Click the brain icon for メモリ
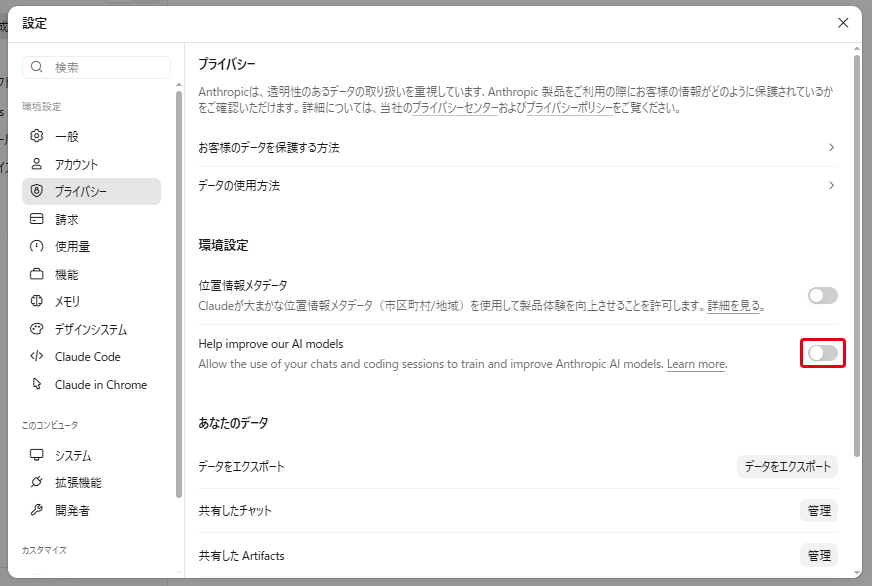This screenshot has height=586, width=872. (37, 301)
